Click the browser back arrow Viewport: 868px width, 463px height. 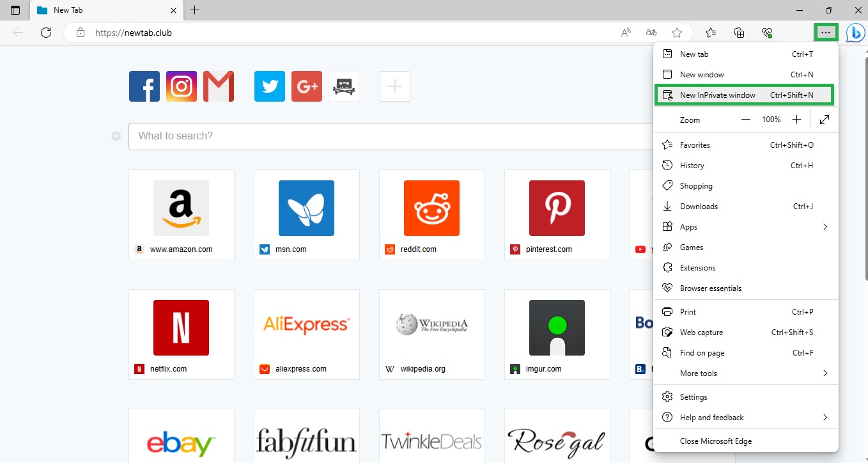point(18,33)
